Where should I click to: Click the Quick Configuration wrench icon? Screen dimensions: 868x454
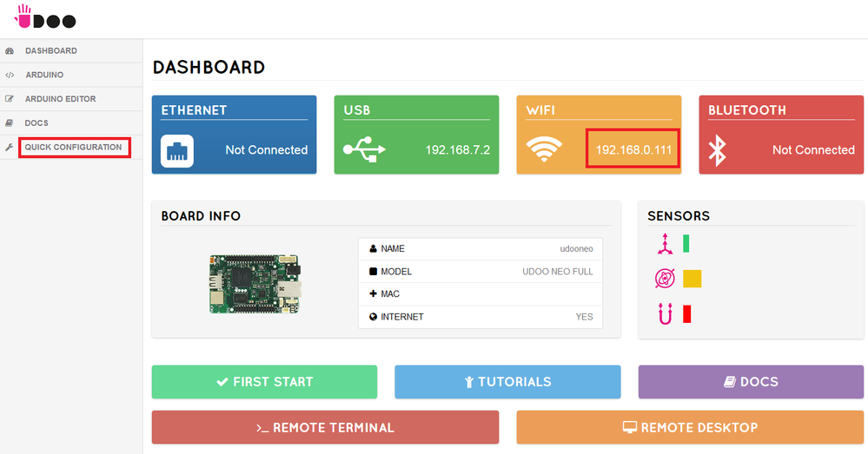(10, 147)
